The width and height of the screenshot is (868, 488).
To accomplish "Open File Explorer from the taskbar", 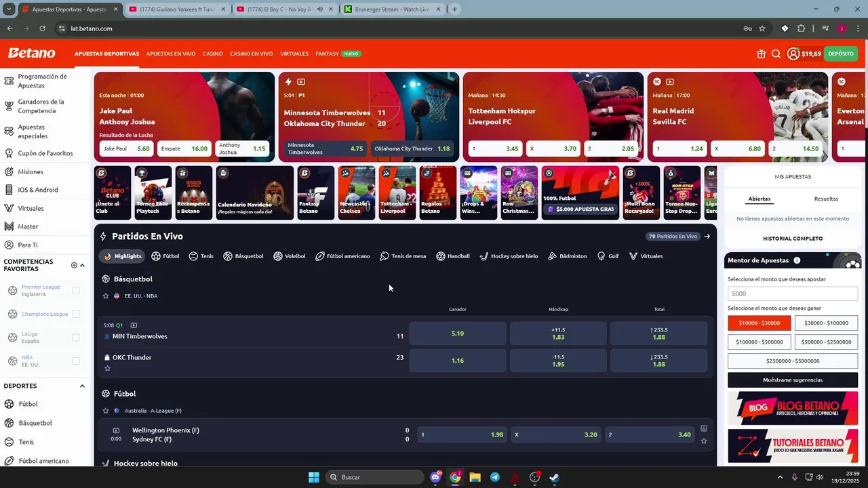I will click(x=475, y=477).
